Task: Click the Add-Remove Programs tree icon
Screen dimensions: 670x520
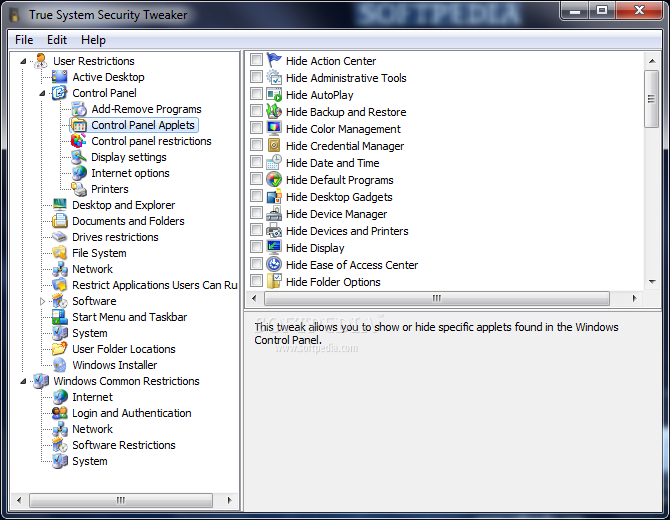Action: pyautogui.click(x=79, y=109)
